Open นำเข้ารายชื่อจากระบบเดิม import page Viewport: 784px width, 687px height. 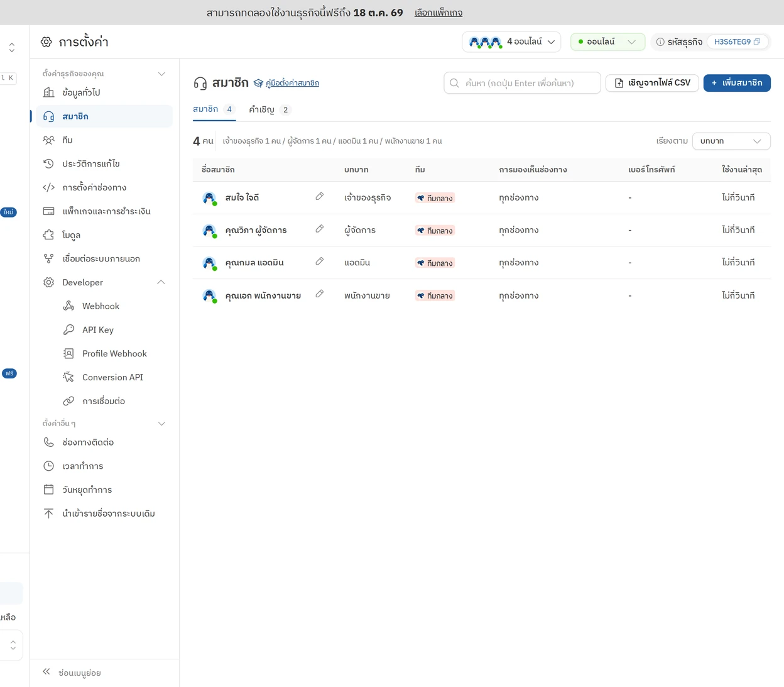tap(104, 514)
